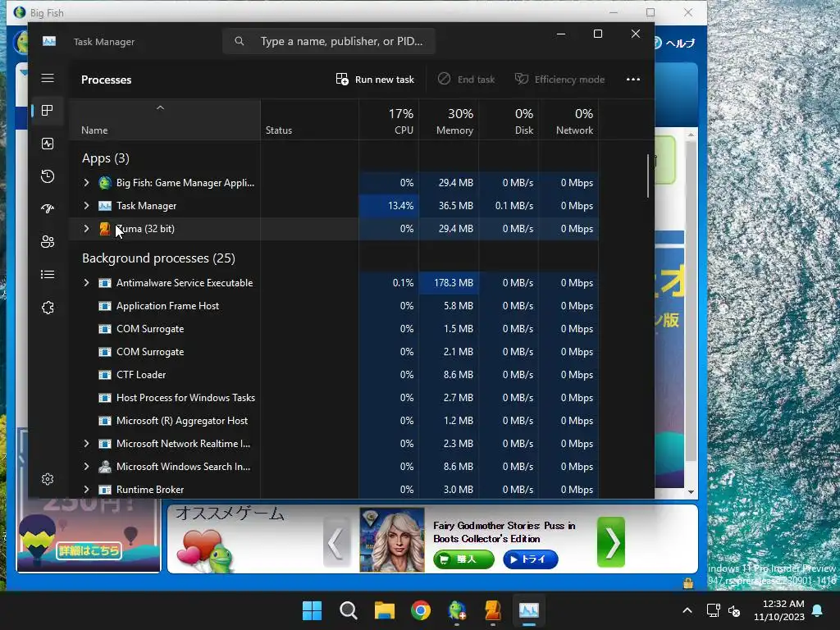This screenshot has width=840, height=630.
Task: Click the blue トライ try button in Big Fish
Action: [531, 559]
